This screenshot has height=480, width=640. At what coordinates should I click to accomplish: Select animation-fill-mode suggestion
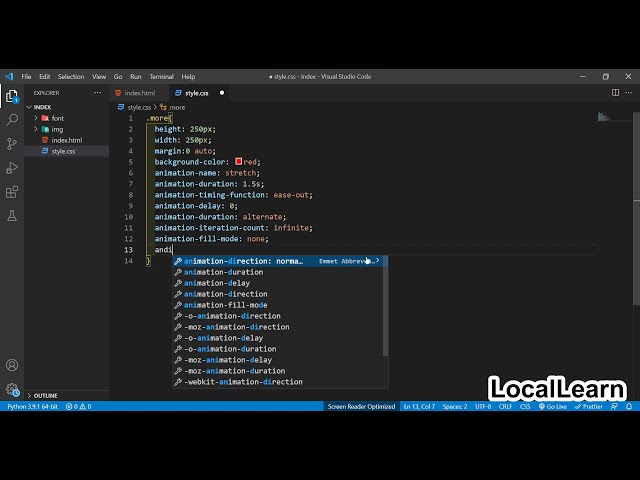click(278, 305)
